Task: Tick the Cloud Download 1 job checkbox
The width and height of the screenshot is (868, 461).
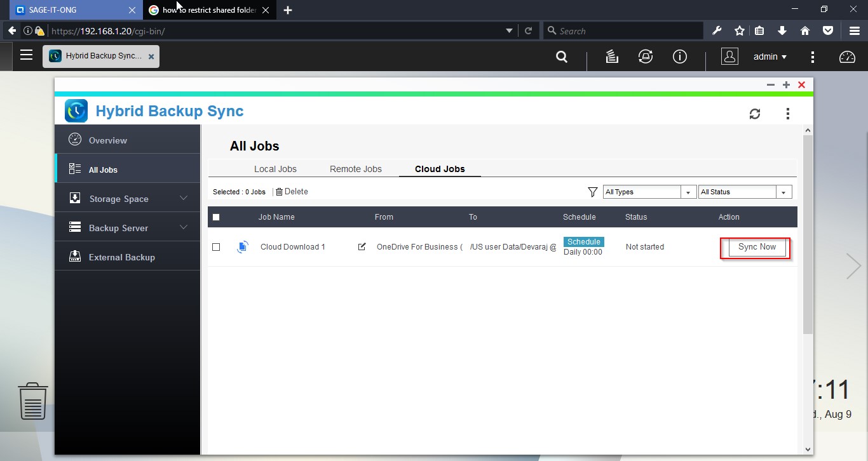Action: 216,247
